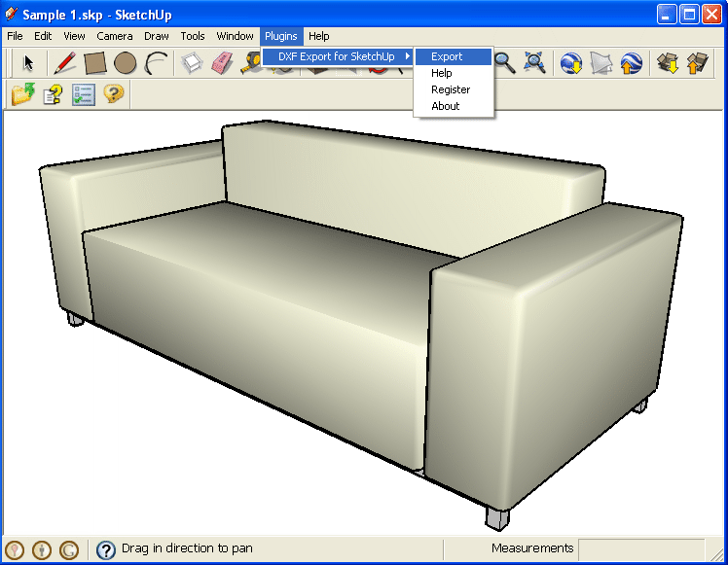The image size is (728, 565).
Task: Click the Make Component box icon
Action: pyautogui.click(x=192, y=63)
